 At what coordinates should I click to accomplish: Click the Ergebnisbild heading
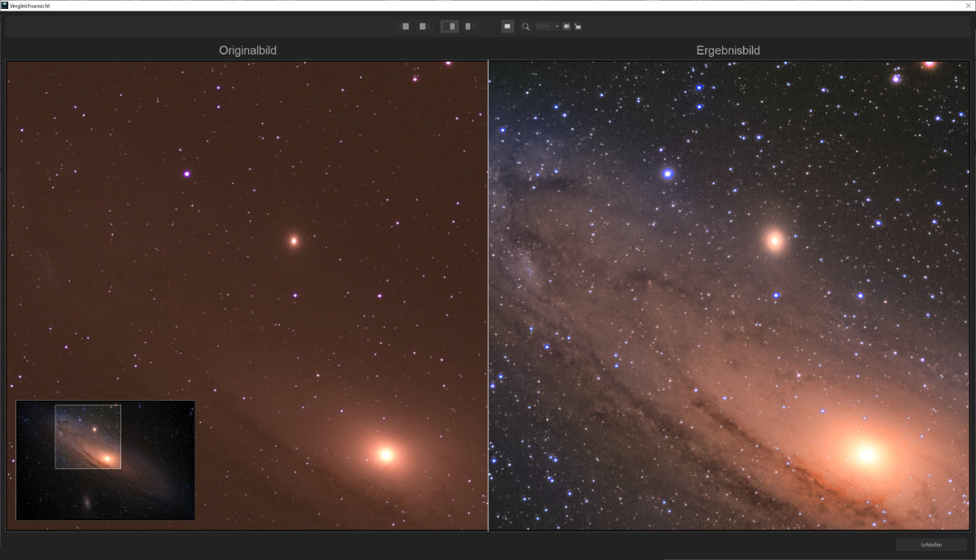[728, 50]
